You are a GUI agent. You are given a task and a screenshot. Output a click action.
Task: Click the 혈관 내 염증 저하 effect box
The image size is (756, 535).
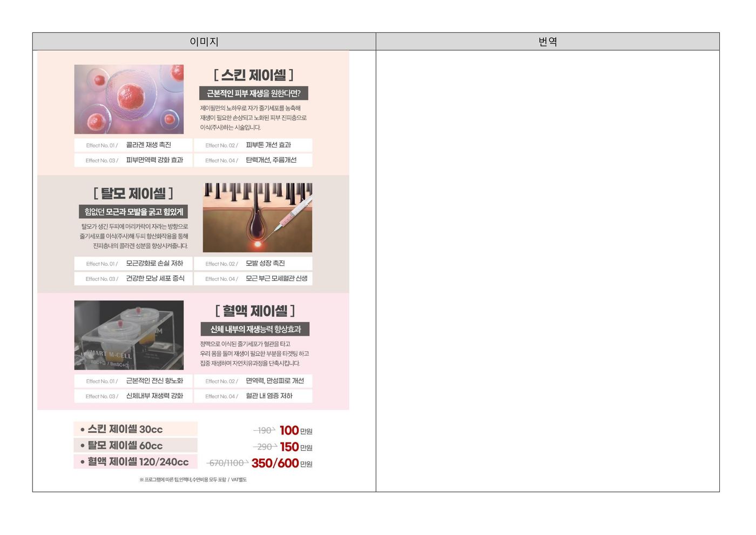pyautogui.click(x=253, y=396)
